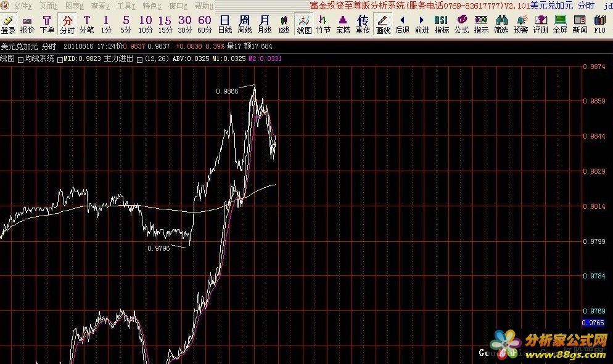Switch to the 10分 ten-minute chart
This screenshot has width=613, height=364.
146,24
